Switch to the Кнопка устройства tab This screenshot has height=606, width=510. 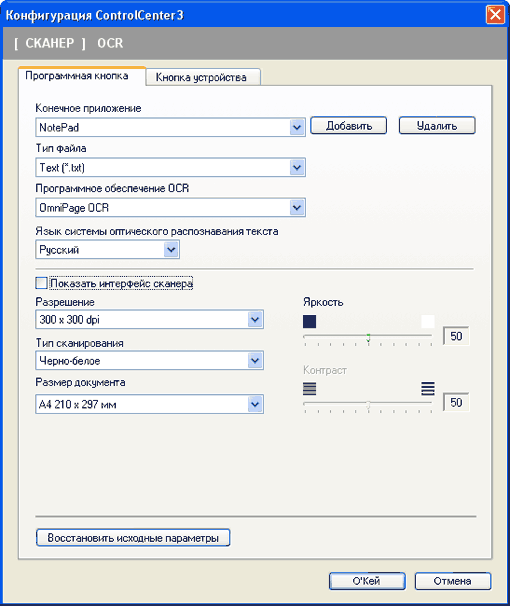(x=203, y=77)
